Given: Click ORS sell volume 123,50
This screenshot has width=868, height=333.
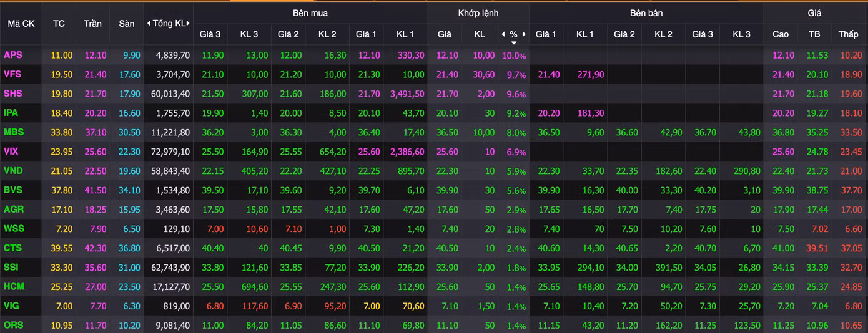Looking at the screenshot, I should pyautogui.click(x=746, y=326).
